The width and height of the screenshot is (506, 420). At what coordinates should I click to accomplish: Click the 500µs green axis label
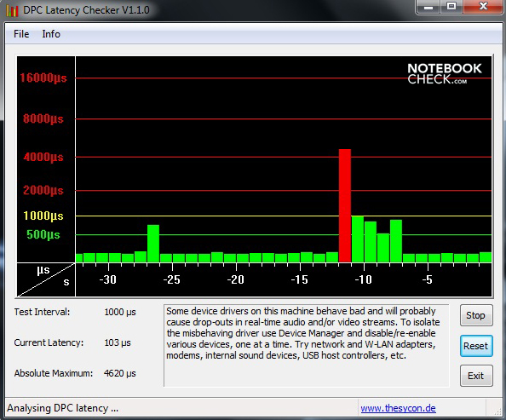tap(43, 234)
